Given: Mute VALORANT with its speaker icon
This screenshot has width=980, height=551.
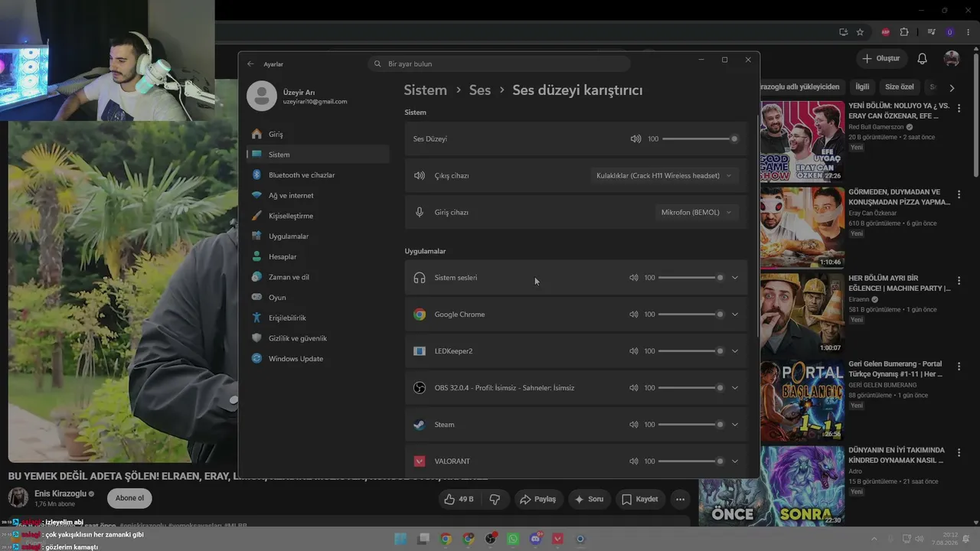Looking at the screenshot, I should click(x=633, y=461).
